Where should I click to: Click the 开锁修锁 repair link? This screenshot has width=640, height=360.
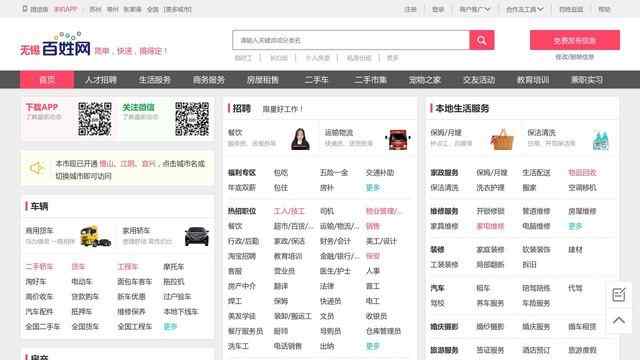pyautogui.click(x=491, y=211)
